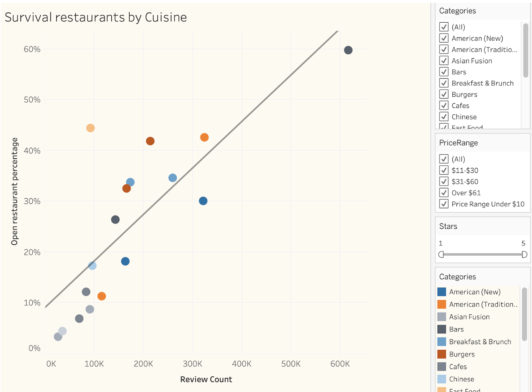The height and width of the screenshot is (392, 532).
Task: Click the 'Review Count' axis title
Action: click(206, 379)
